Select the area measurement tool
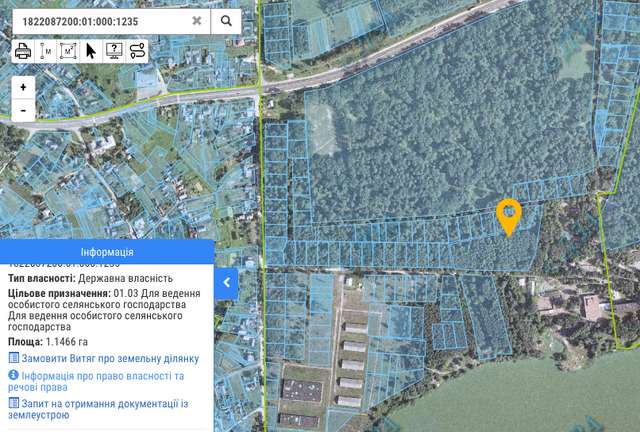Image resolution: width=640 pixels, height=432 pixels. tap(68, 51)
